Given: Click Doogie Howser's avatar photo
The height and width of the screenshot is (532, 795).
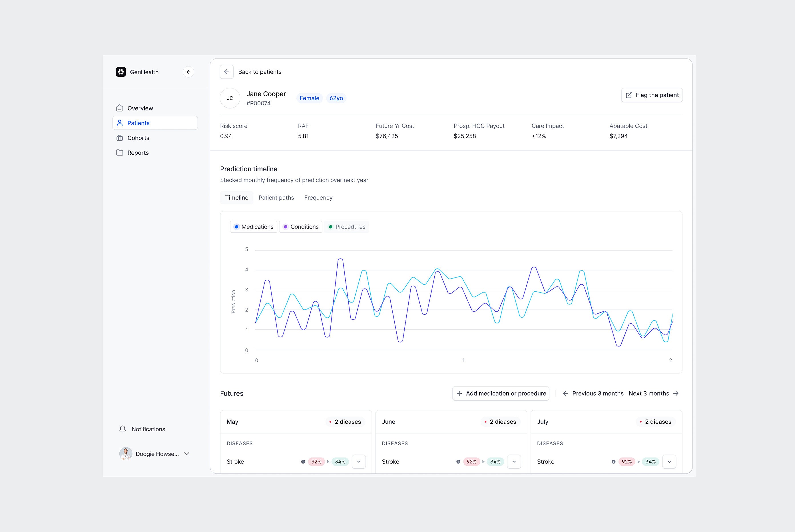Looking at the screenshot, I should click(x=126, y=454).
